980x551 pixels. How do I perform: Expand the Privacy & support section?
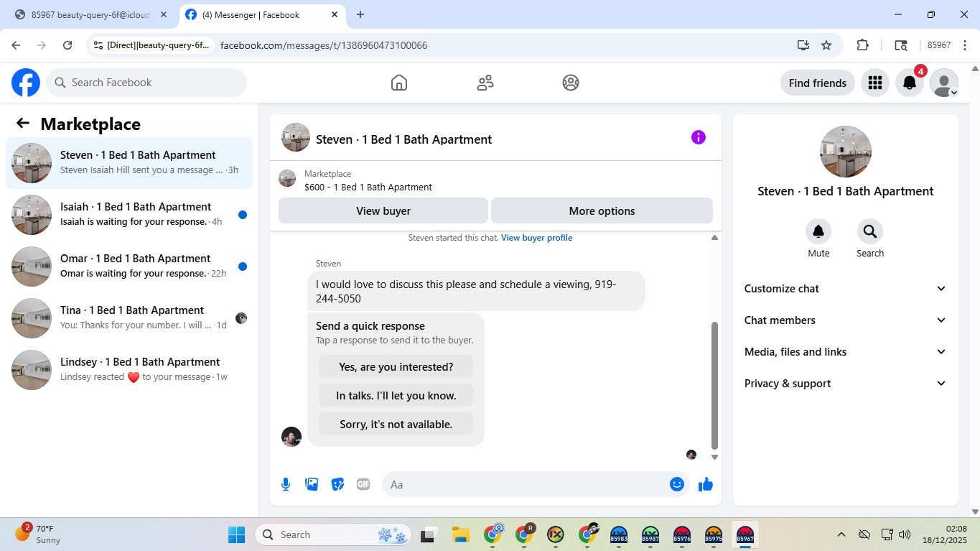846,384
